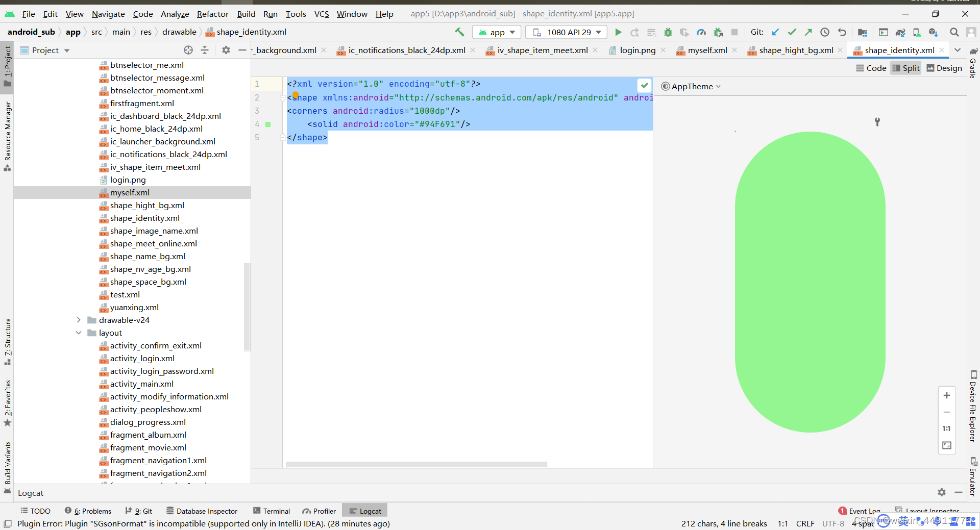Open Project panel settings gear
The image size is (980, 530).
coord(226,50)
